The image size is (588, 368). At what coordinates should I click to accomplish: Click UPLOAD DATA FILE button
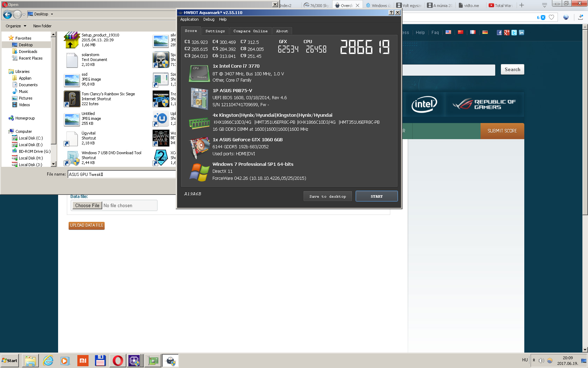point(86,225)
